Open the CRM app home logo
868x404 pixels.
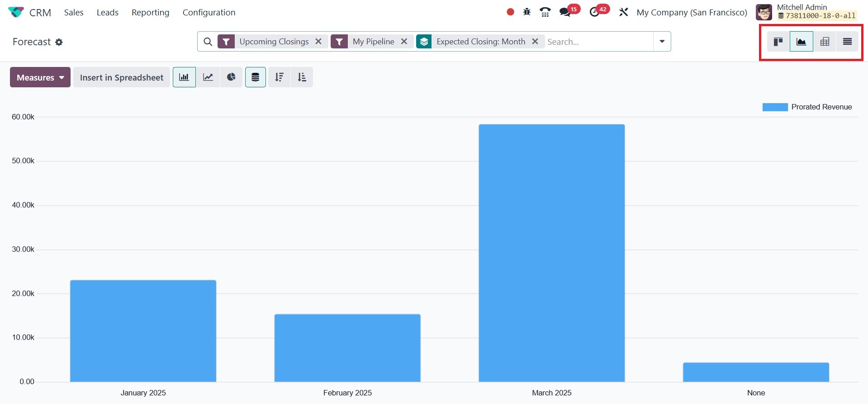click(16, 12)
